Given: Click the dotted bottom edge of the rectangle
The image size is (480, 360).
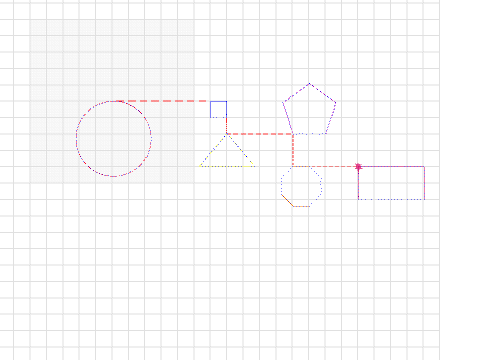Looking at the screenshot, I should click(391, 200).
